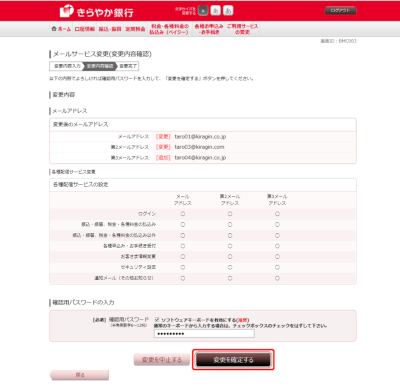This screenshot has height=389, width=400.
Task: Click the confirmation password input field
Action: click(x=204, y=334)
